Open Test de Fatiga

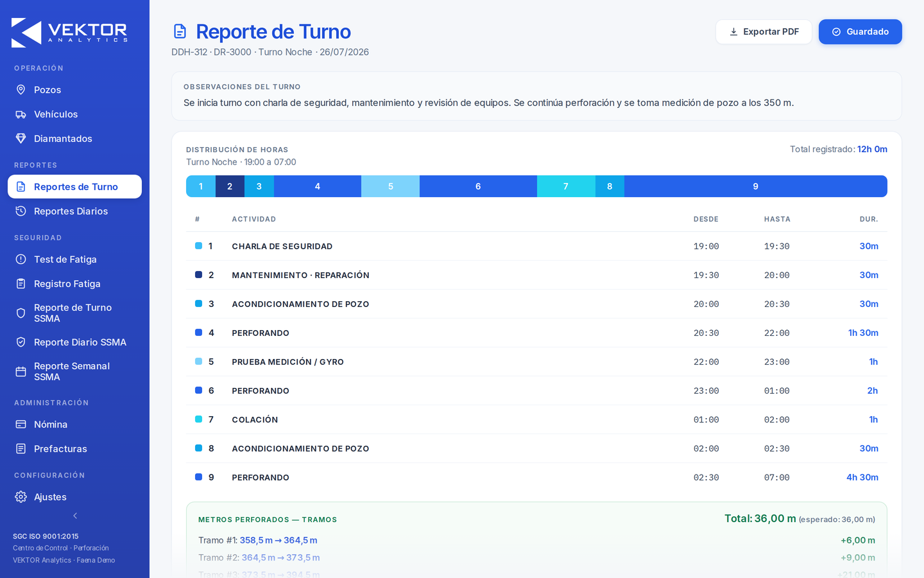tap(74, 259)
